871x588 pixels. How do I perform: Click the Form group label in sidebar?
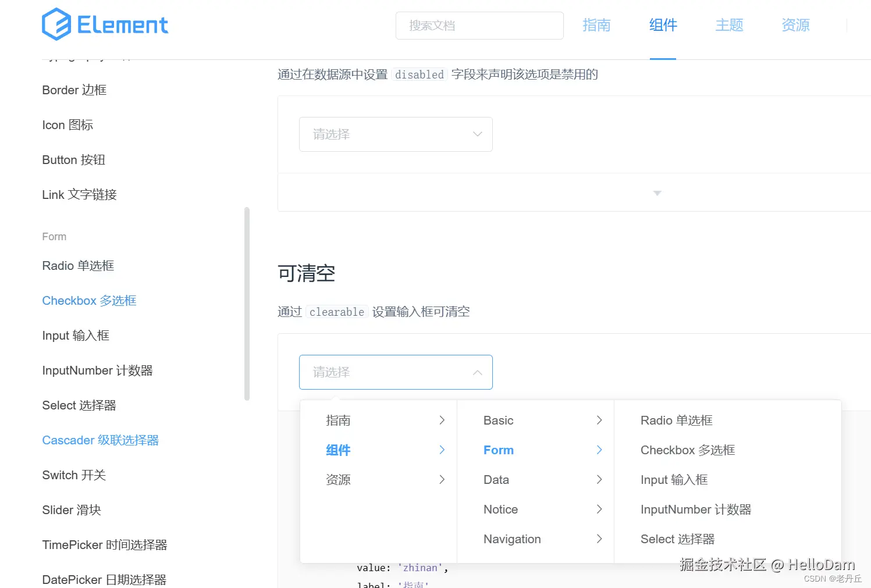[54, 237]
